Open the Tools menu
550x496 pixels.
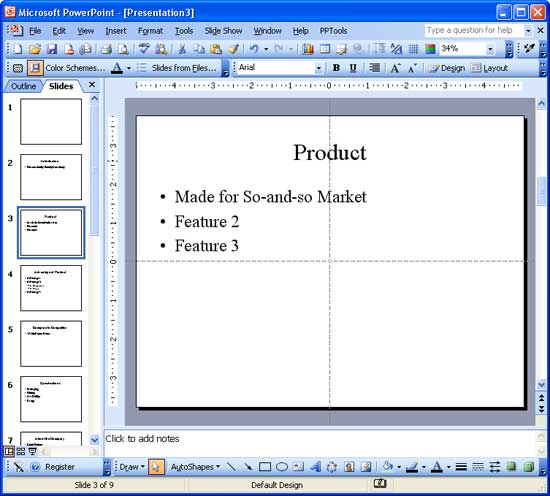[184, 31]
